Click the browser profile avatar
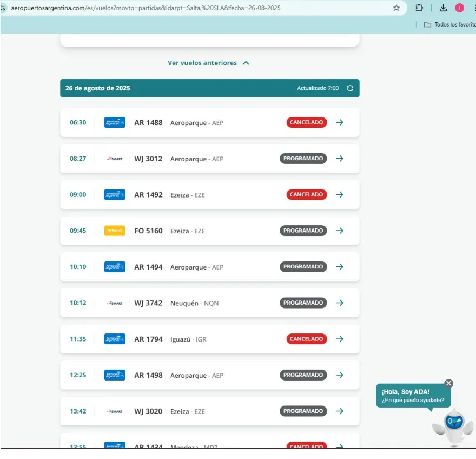The width and height of the screenshot is (476, 459). [459, 8]
